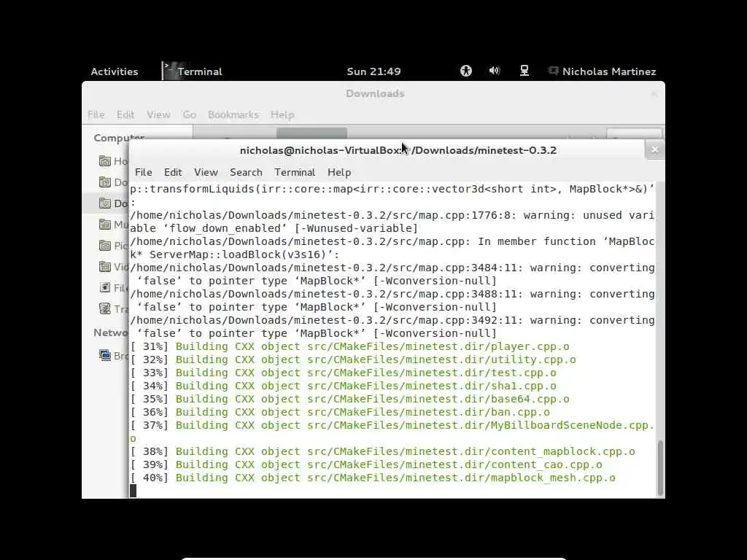Image resolution: width=747 pixels, height=560 pixels.
Task: Open Downloads window File menu
Action: 96,114
